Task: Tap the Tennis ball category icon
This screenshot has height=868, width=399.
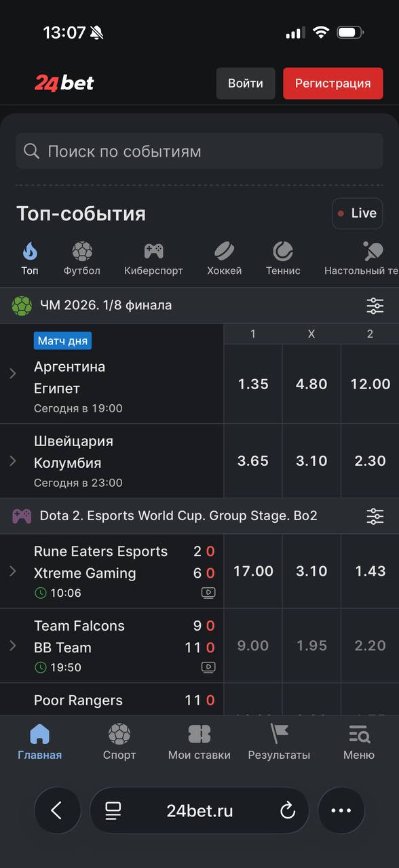Action: pos(283,252)
